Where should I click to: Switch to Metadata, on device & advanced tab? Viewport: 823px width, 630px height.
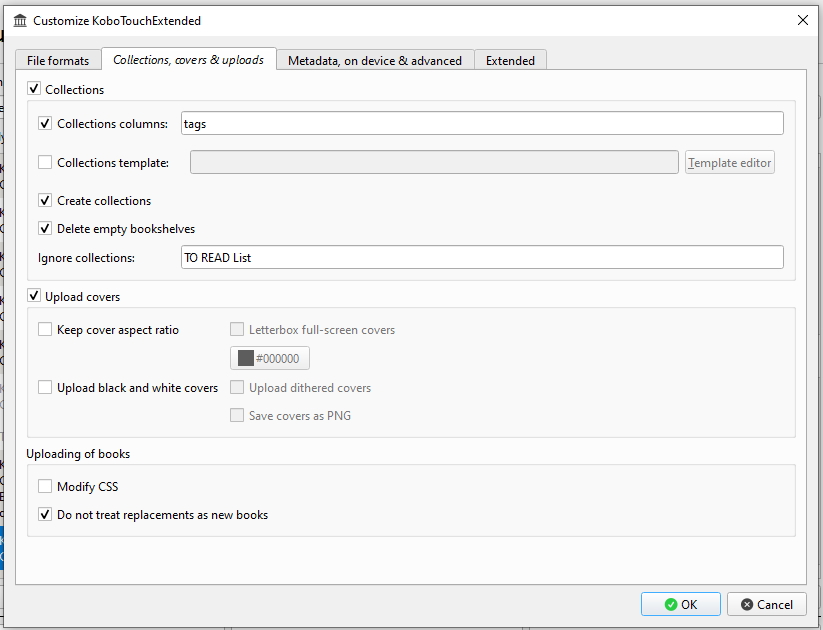[x=375, y=60]
